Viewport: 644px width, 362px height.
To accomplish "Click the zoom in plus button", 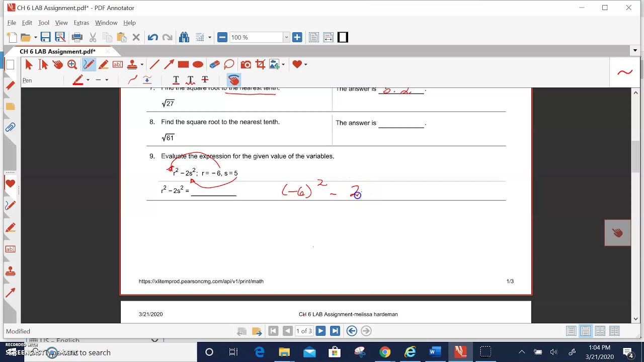I will click(x=297, y=37).
